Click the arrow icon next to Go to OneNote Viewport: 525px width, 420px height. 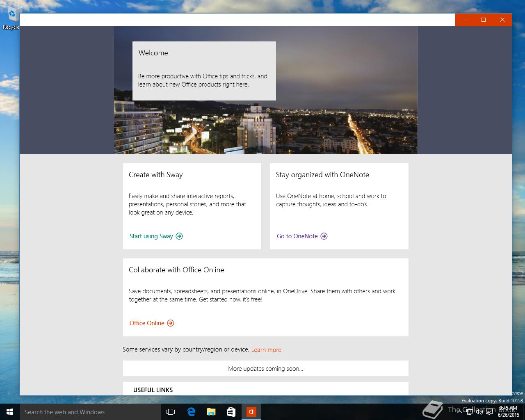click(x=324, y=236)
